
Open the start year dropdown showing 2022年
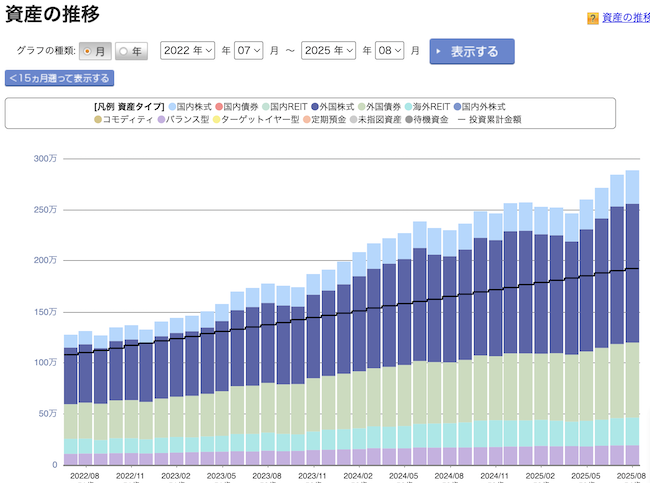pos(187,50)
